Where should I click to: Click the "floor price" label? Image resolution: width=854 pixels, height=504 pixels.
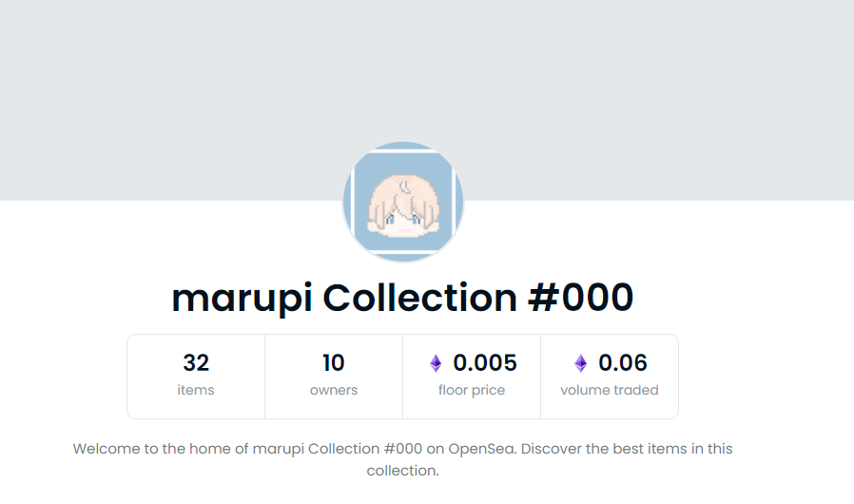click(472, 390)
